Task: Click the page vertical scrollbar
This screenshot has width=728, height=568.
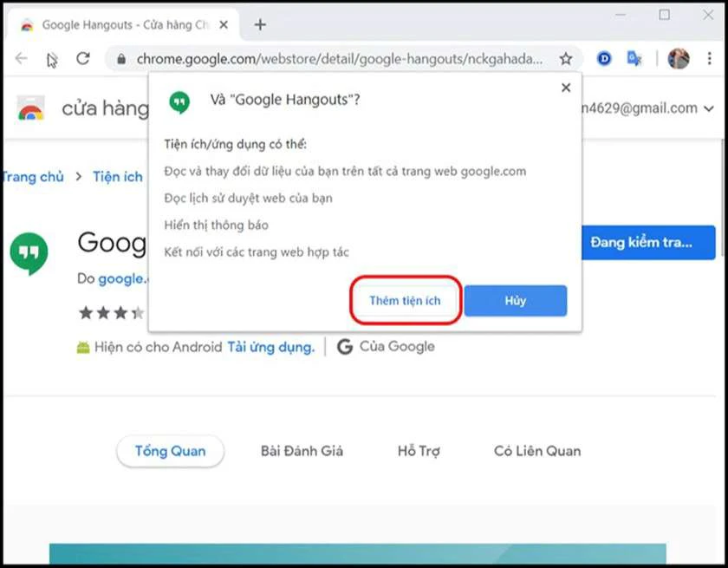Action: pyautogui.click(x=722, y=198)
